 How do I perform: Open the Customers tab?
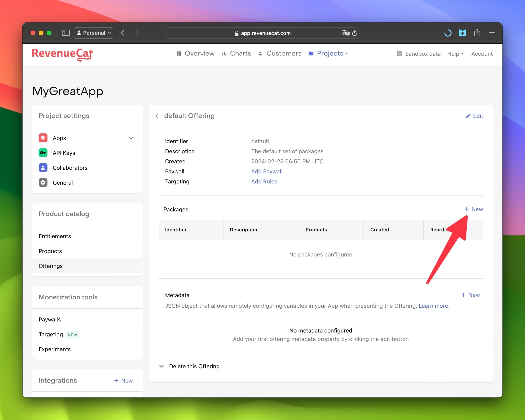(x=280, y=53)
